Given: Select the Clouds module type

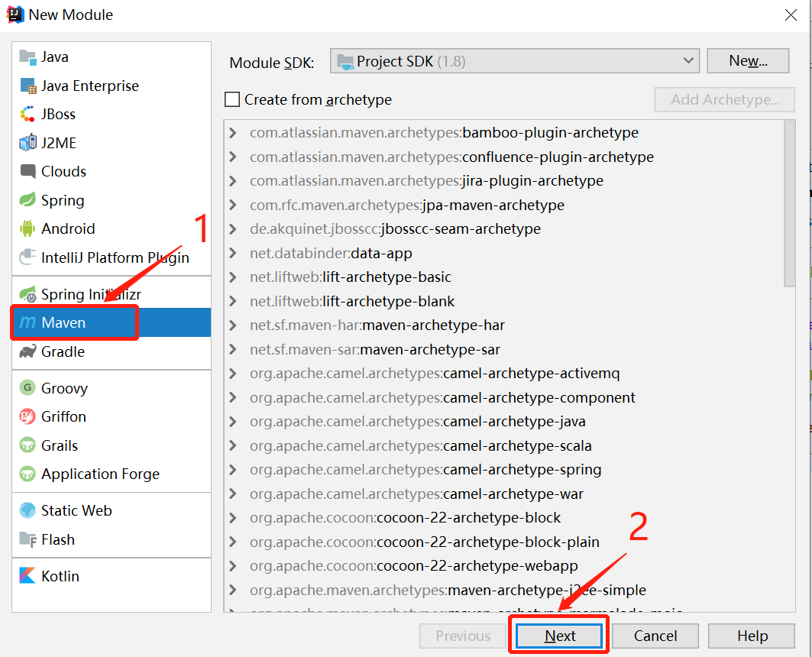Looking at the screenshot, I should click(x=112, y=171).
